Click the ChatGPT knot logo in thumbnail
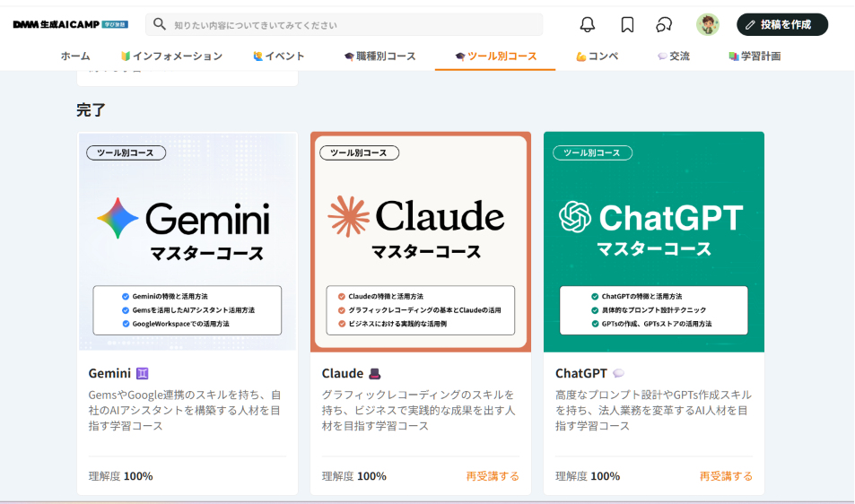Viewport: 855px width, 504px height. 575,216
